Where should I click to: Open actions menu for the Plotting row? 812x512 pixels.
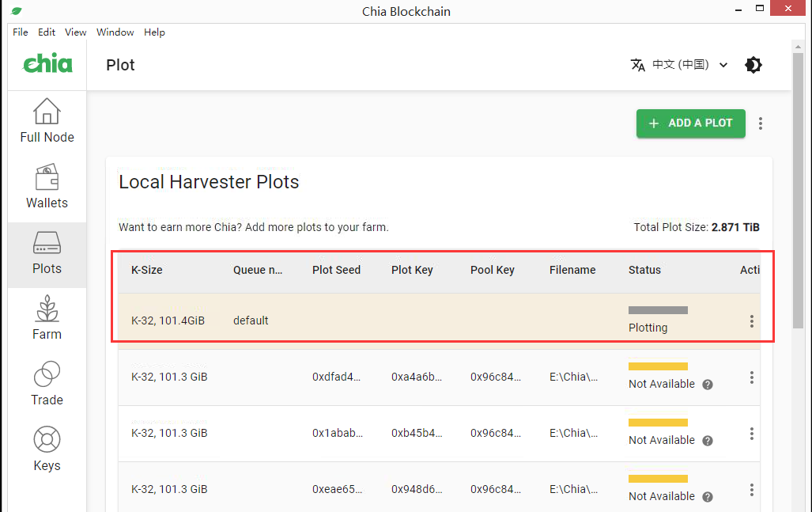[751, 321]
